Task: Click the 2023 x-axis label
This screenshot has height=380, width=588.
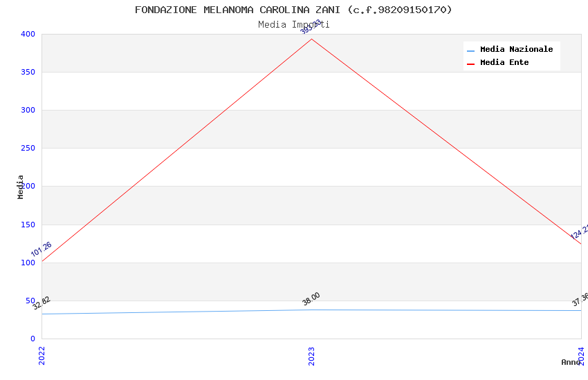Action: pyautogui.click(x=311, y=356)
